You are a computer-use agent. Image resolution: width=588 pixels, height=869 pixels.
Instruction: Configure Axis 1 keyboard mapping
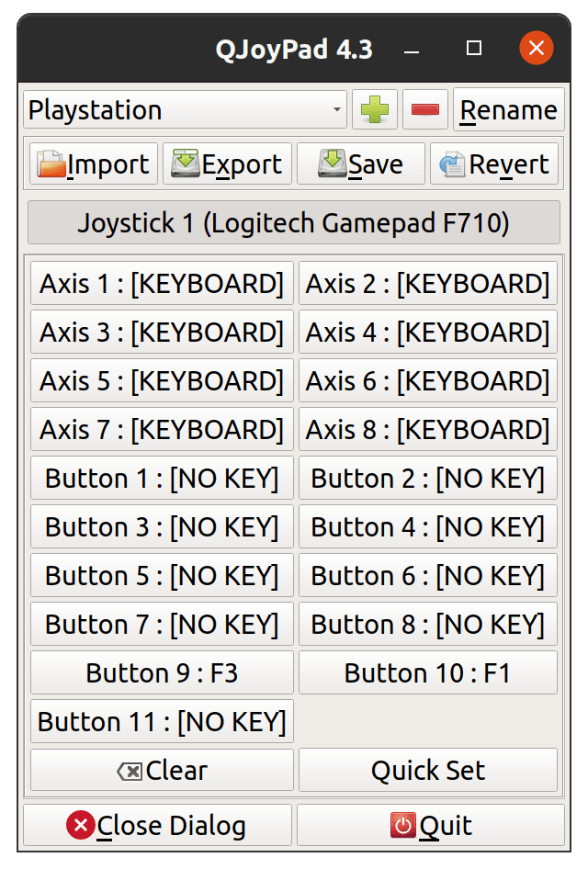pyautogui.click(x=162, y=283)
